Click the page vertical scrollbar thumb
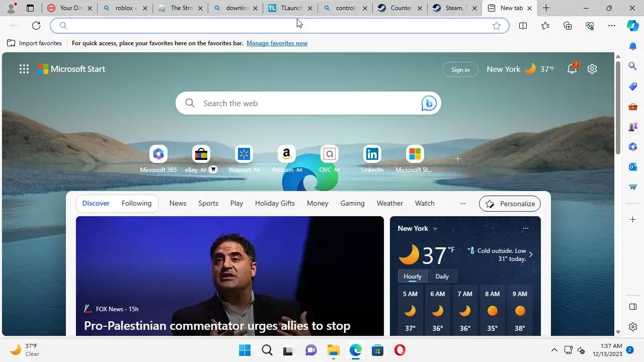The image size is (644, 362). tap(618, 109)
